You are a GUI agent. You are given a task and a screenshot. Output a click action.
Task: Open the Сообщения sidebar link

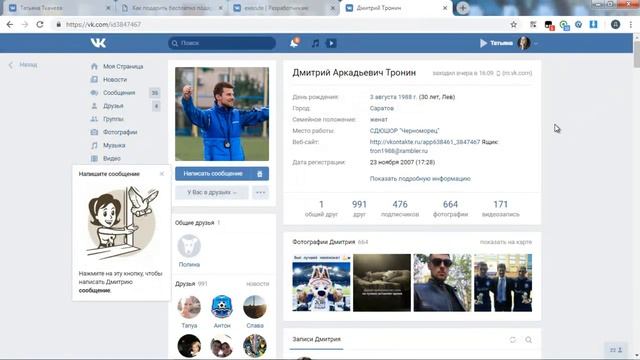click(x=119, y=93)
